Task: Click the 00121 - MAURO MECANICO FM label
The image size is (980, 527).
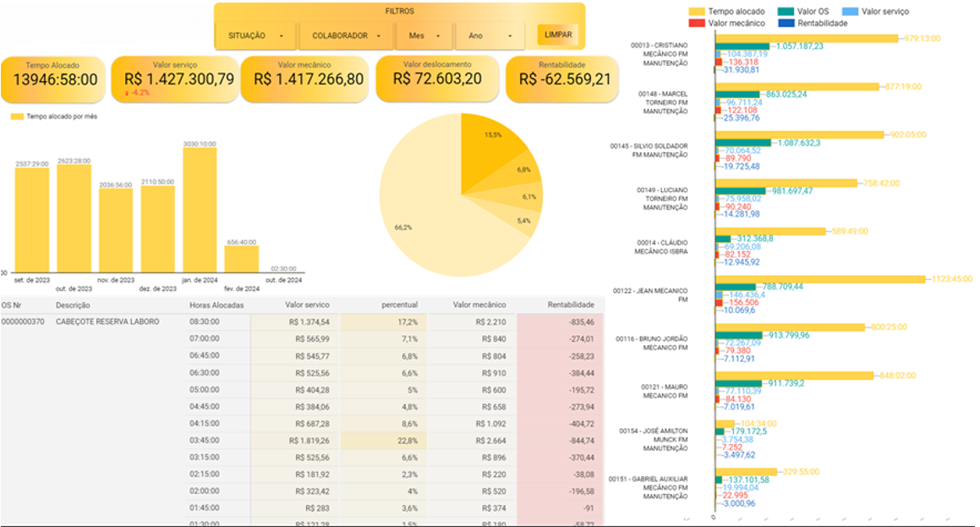Action: [x=665, y=392]
